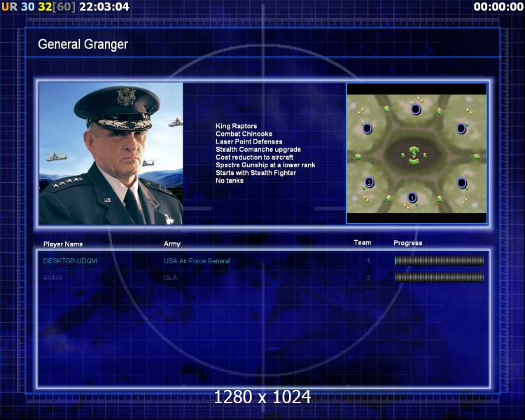
Task: Click team number 1 in DESKTOP-UDQM row
Action: point(368,261)
